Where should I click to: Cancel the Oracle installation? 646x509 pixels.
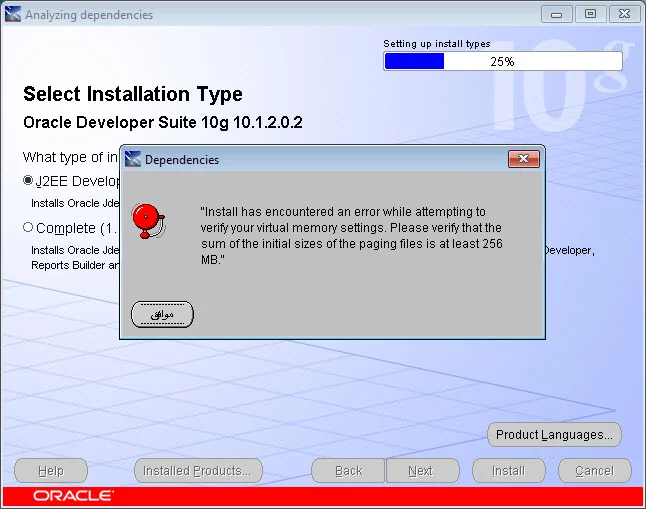coord(594,470)
